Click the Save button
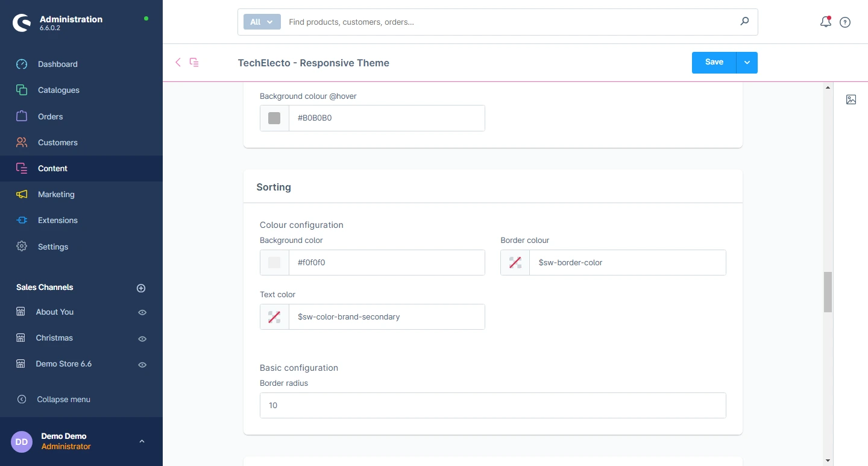Viewport: 868px width, 466px height. pyautogui.click(x=714, y=63)
